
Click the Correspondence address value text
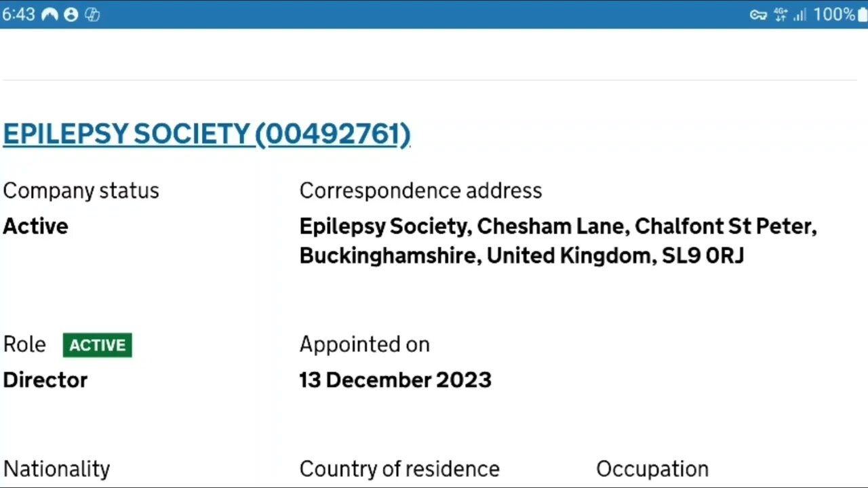(x=557, y=241)
